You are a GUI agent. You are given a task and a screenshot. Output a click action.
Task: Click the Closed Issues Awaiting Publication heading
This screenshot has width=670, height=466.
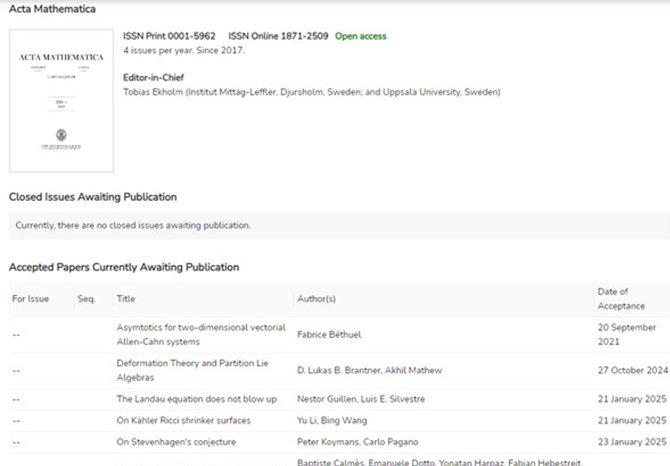coord(93,197)
